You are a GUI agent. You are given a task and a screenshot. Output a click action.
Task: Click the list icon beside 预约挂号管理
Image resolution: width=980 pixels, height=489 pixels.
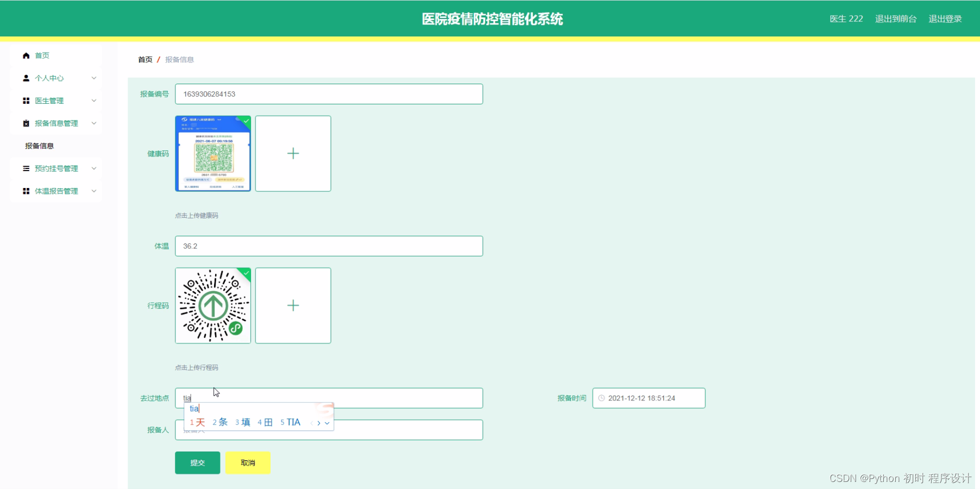tap(26, 168)
